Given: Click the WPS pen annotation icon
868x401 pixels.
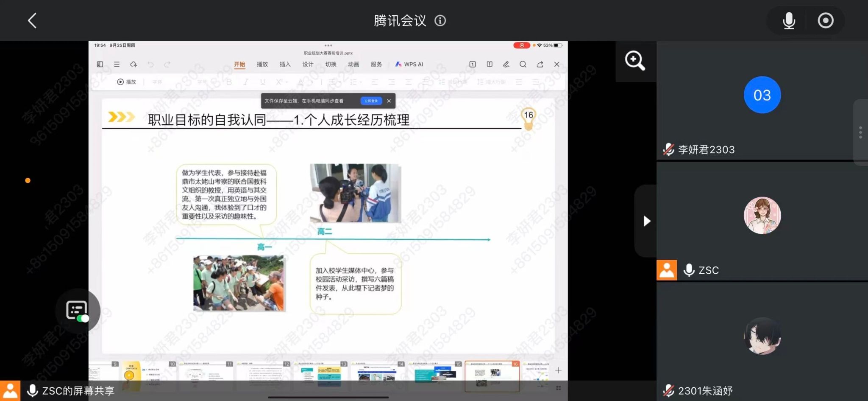Looking at the screenshot, I should coord(506,64).
